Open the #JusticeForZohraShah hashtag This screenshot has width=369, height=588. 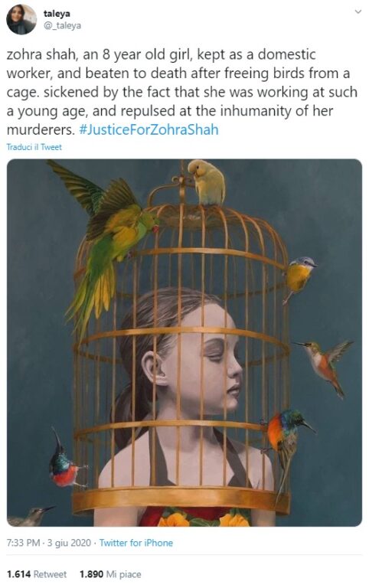[149, 129]
